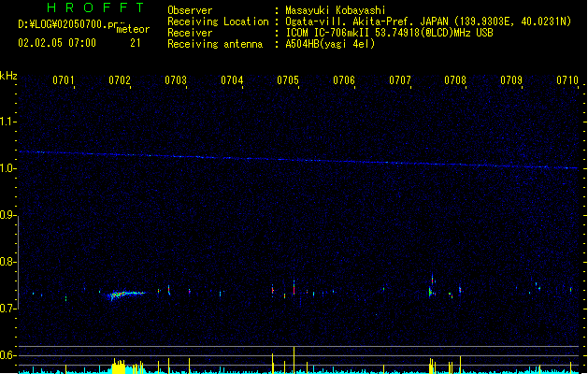Click the name Masayuki Kobayashi

coord(336,10)
